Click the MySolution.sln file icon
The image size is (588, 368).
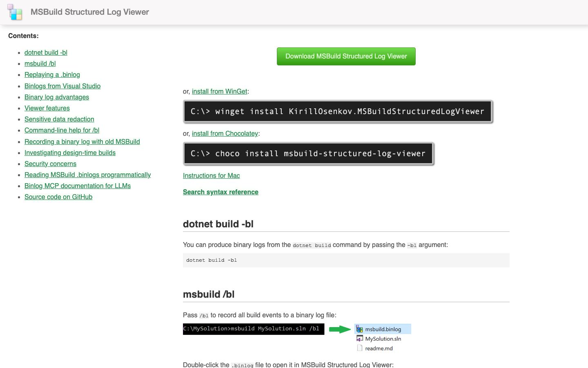coord(359,339)
